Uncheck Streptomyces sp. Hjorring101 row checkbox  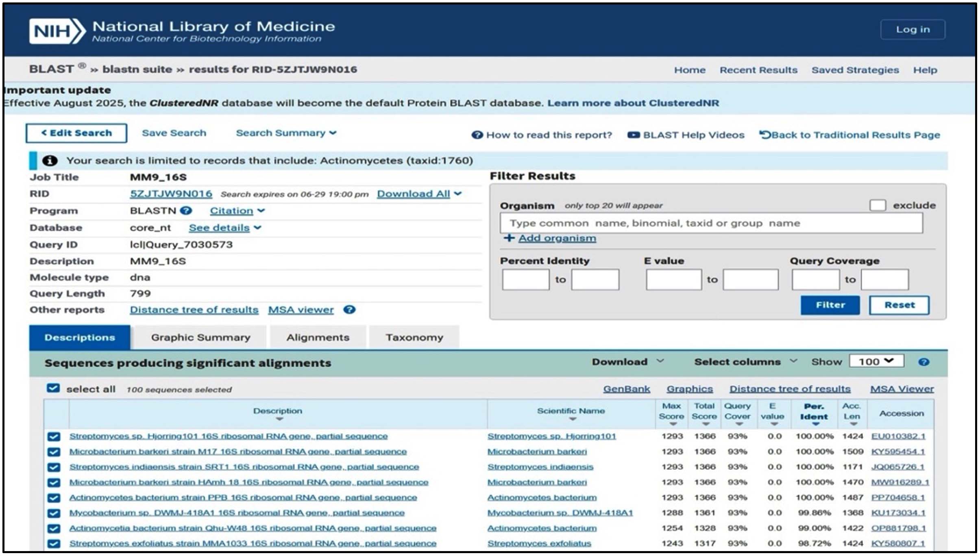(54, 436)
